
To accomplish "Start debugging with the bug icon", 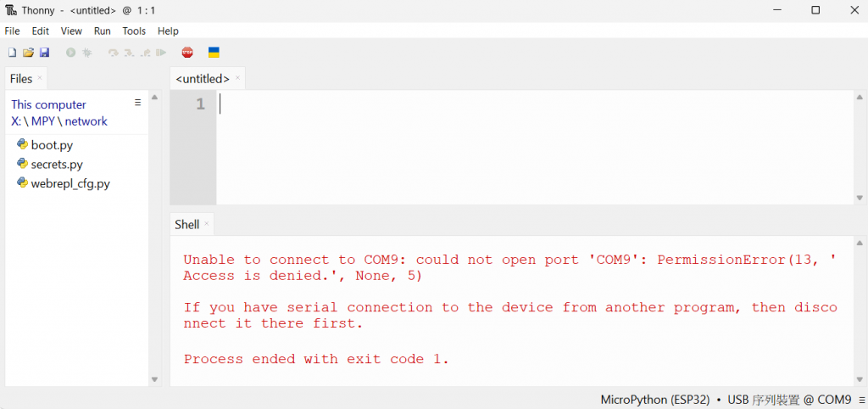I will tap(87, 53).
